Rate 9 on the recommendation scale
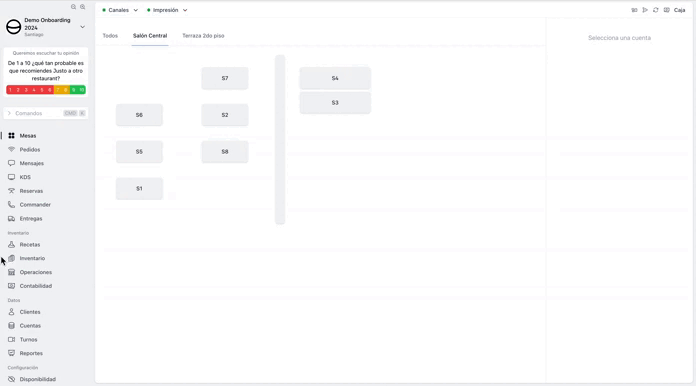The height and width of the screenshot is (386, 696). tap(74, 90)
